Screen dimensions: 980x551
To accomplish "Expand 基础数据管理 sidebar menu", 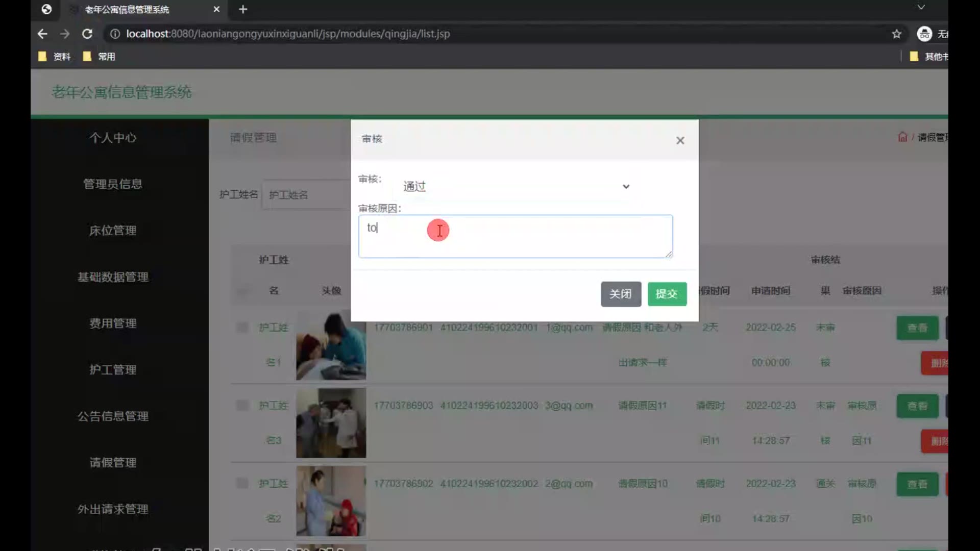I will tap(113, 277).
